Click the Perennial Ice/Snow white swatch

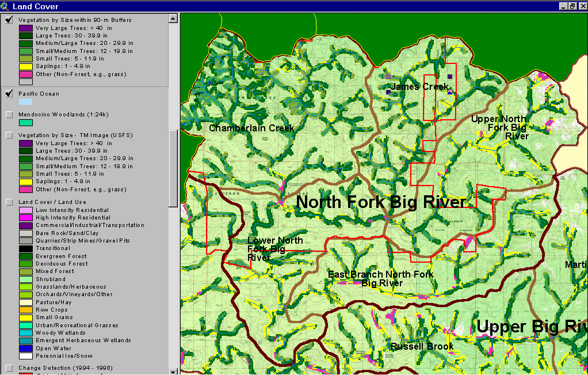tap(26, 356)
